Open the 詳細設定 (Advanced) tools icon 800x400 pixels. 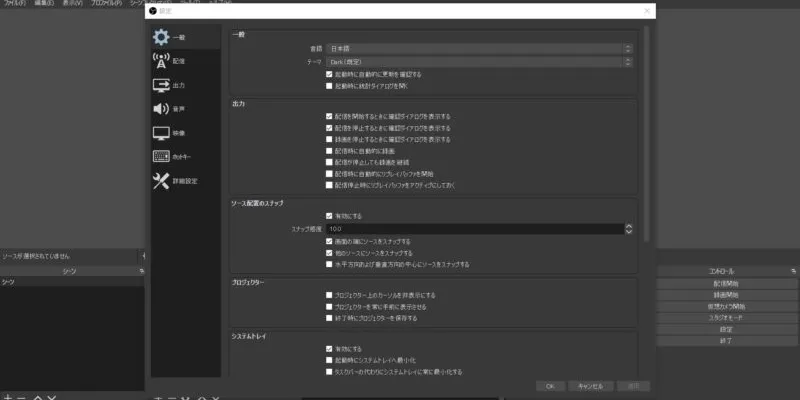point(161,181)
